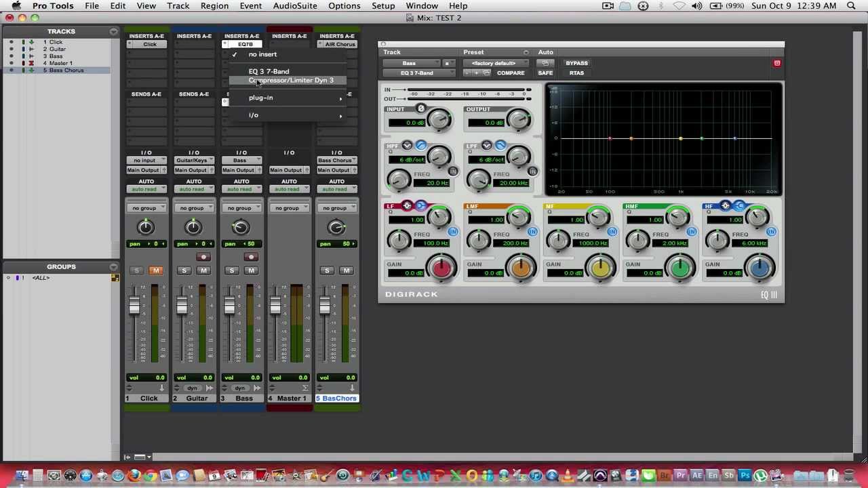Solo the Guitar track
Screen dimensions: 868x488
(x=184, y=270)
